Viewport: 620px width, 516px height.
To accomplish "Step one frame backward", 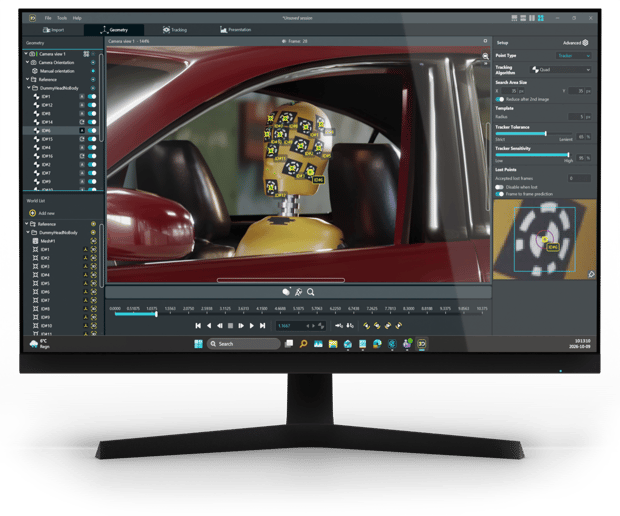I will [x=219, y=326].
